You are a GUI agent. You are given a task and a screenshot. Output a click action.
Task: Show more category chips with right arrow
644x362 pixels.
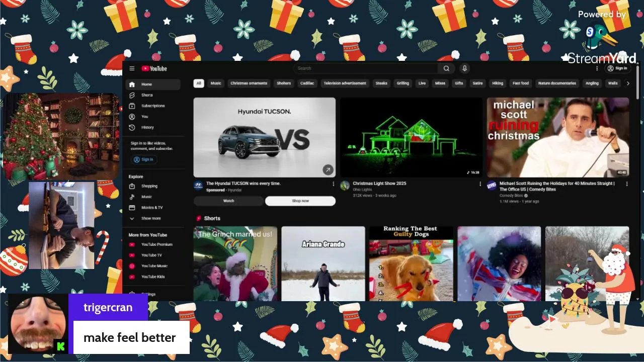(627, 83)
